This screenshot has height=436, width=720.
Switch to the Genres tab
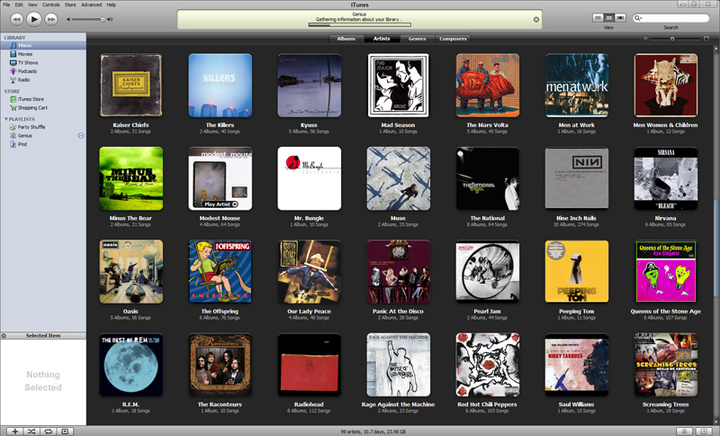(416, 38)
